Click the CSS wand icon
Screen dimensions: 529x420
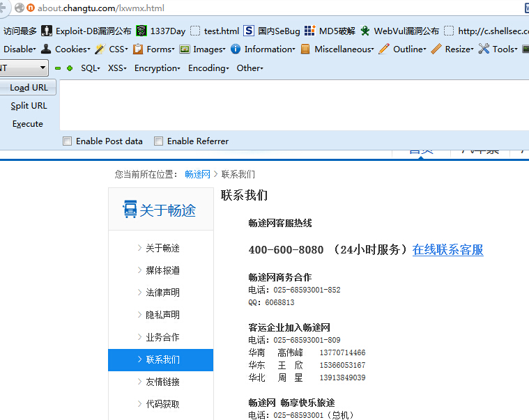tap(100, 49)
